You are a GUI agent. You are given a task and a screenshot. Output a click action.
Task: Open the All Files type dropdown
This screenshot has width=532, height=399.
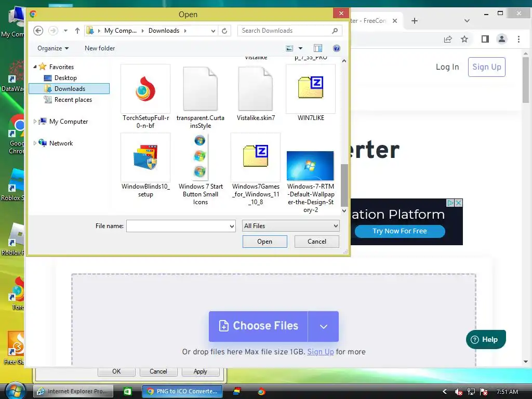coord(291,226)
